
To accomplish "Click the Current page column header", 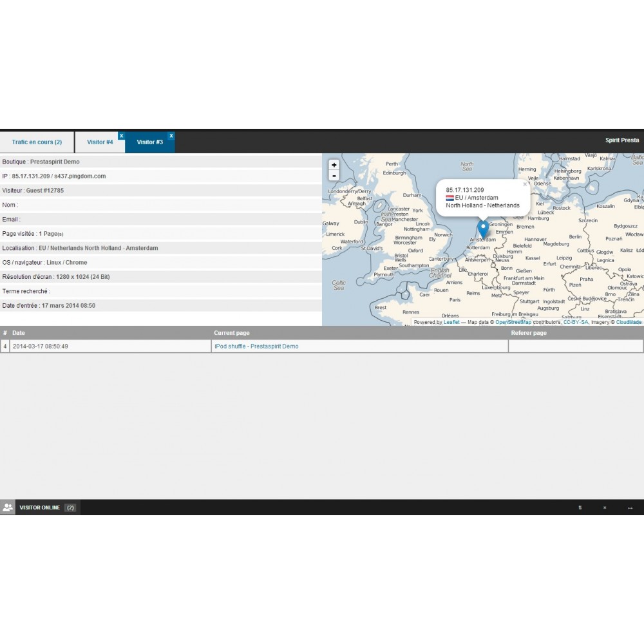I will 232,333.
